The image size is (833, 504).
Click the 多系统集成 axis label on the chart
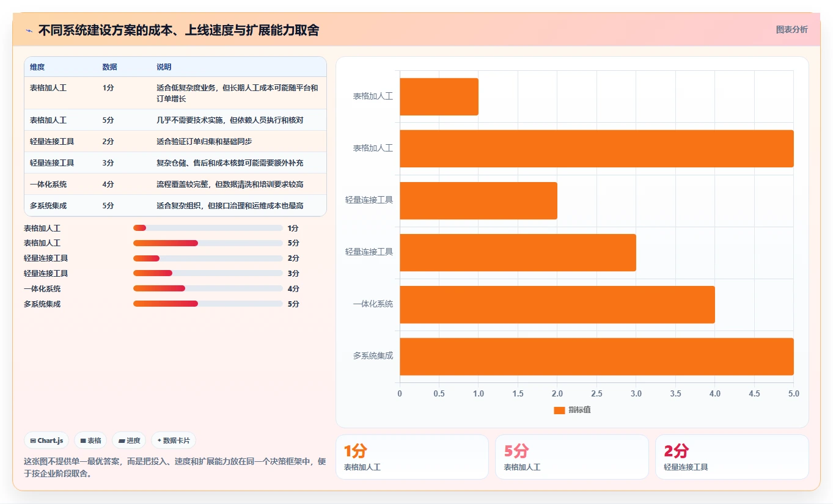coord(373,356)
